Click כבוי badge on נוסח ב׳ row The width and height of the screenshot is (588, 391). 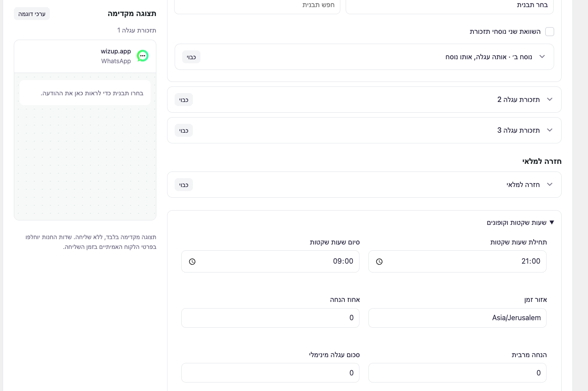191,57
